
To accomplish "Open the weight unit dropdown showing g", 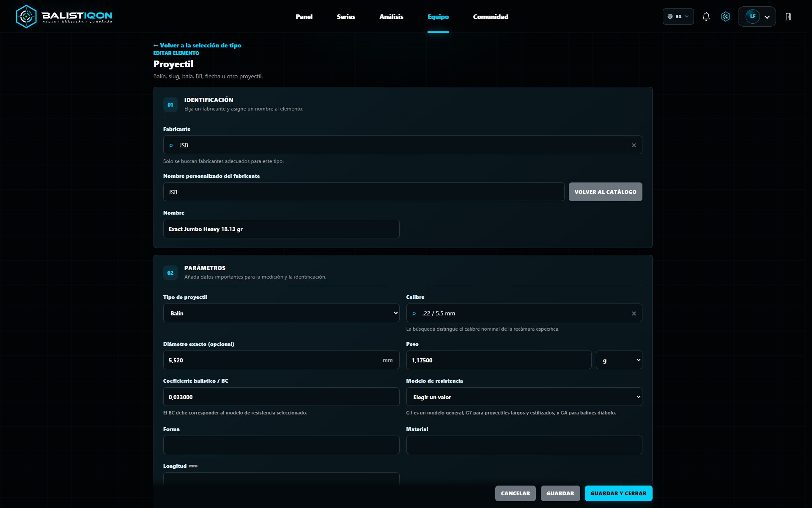I will [619, 360].
